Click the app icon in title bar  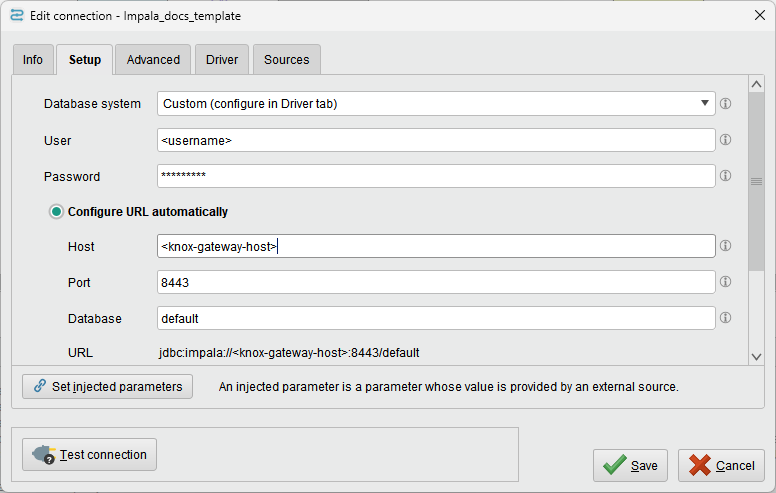click(16, 16)
